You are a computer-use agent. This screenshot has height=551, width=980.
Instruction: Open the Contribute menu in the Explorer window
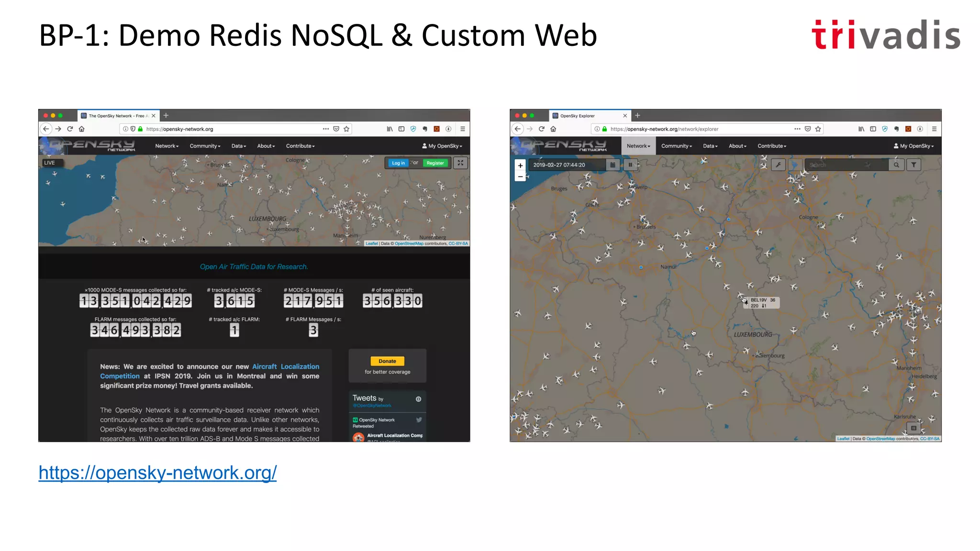tap(772, 146)
